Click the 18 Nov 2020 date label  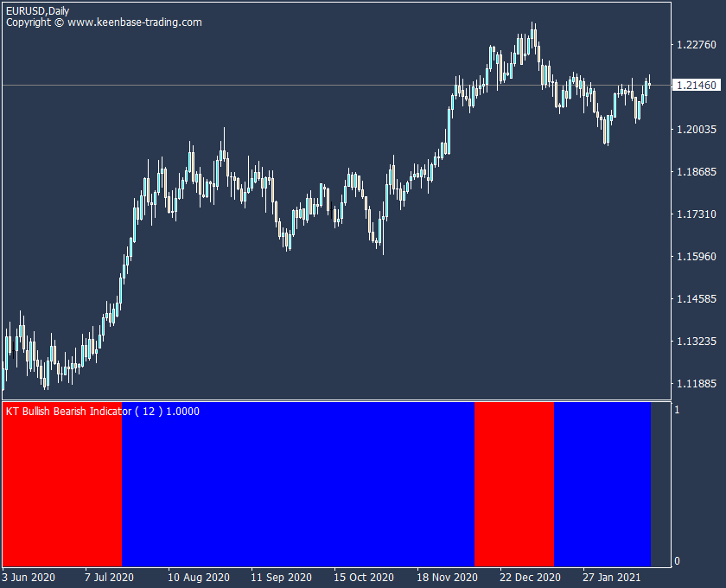[x=447, y=578]
